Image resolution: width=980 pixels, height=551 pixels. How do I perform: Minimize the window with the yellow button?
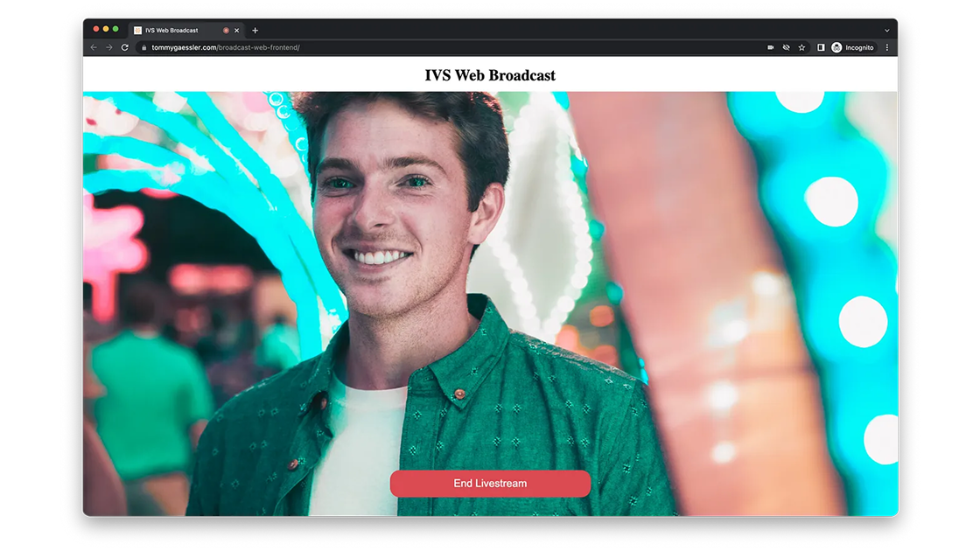click(106, 29)
